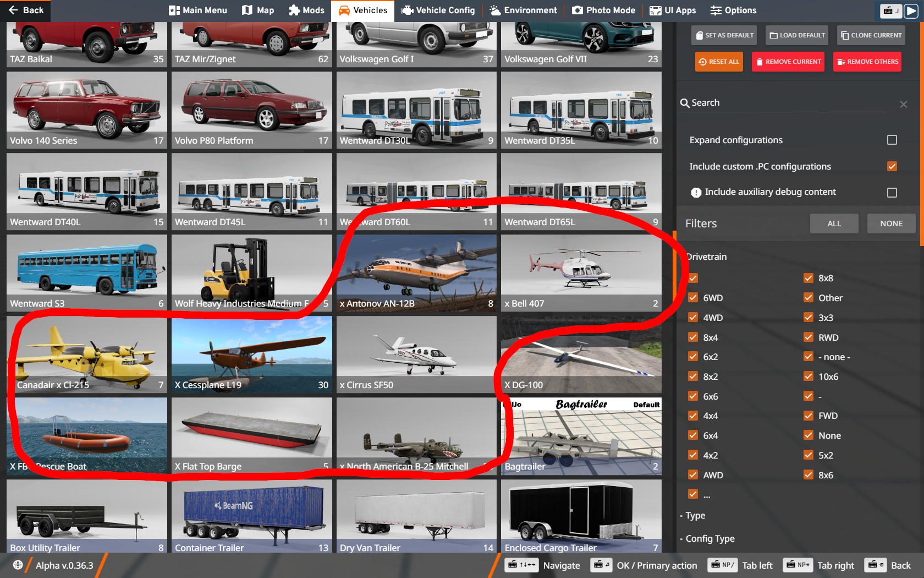
Task: Select the Wentward DT45L bus
Action: pyautogui.click(x=252, y=192)
